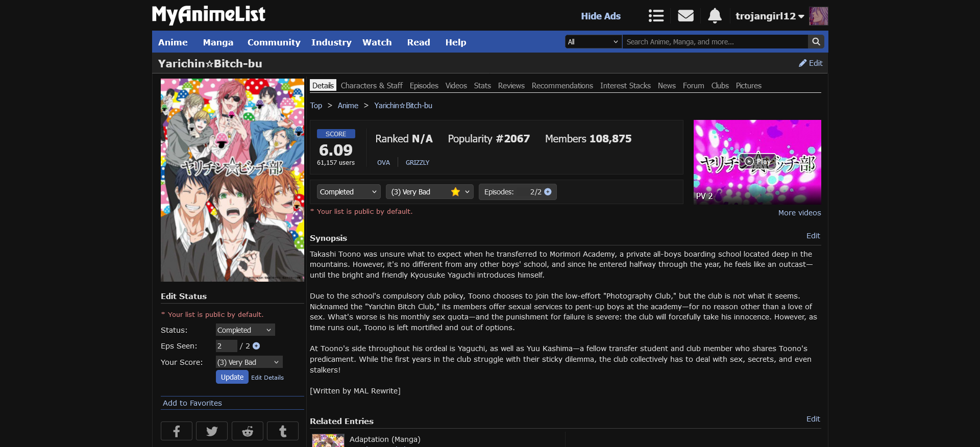Click the search magnifier button

[x=816, y=42]
